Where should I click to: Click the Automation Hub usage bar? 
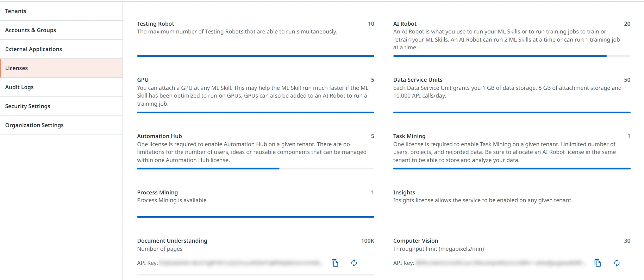coord(256,169)
